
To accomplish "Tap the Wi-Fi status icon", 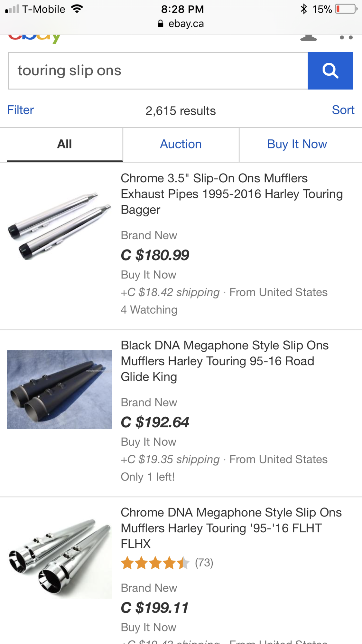I will click(77, 9).
